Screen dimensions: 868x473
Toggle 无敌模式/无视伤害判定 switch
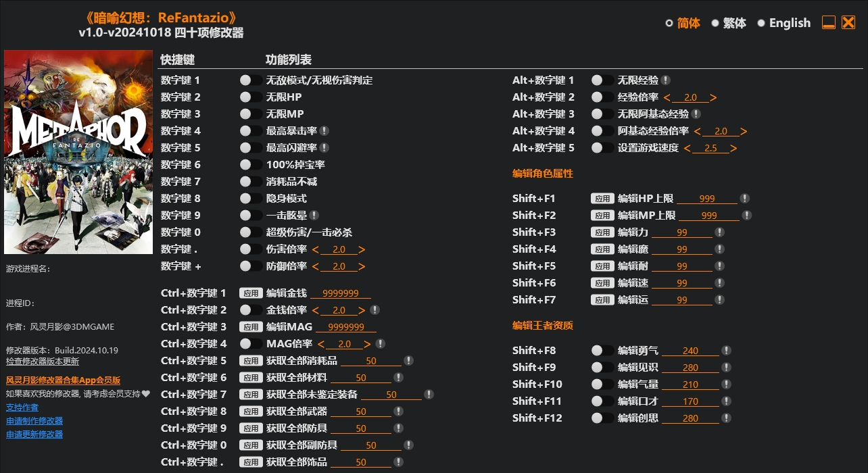(x=251, y=80)
